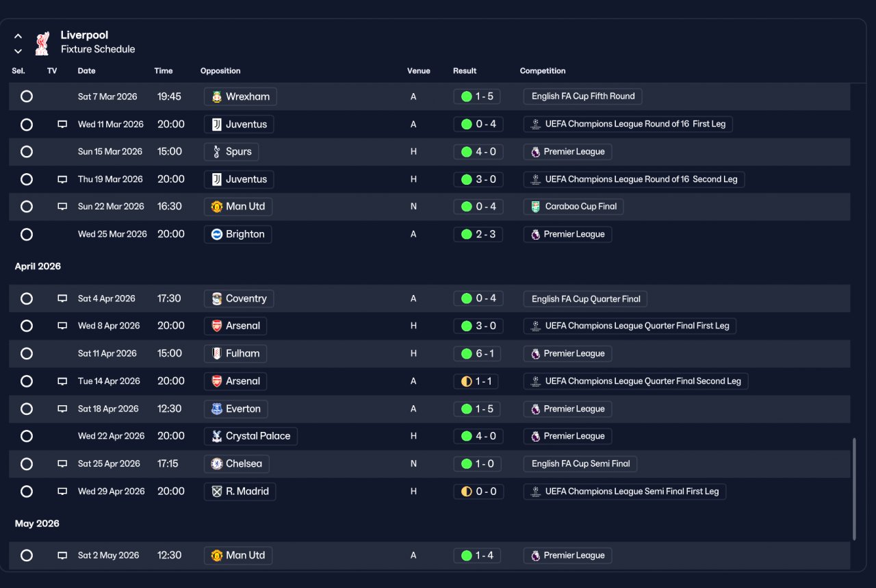Sort fixtures by the Date column header
This screenshot has width=876, height=588.
click(86, 71)
